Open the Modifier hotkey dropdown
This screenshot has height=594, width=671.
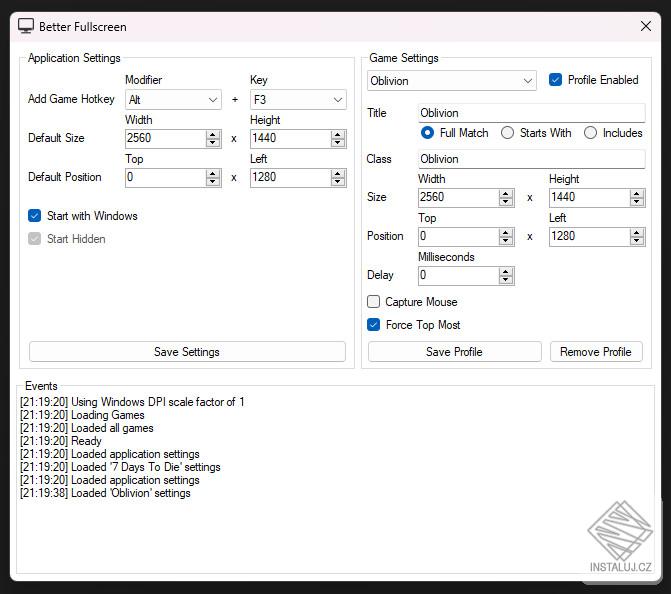173,100
